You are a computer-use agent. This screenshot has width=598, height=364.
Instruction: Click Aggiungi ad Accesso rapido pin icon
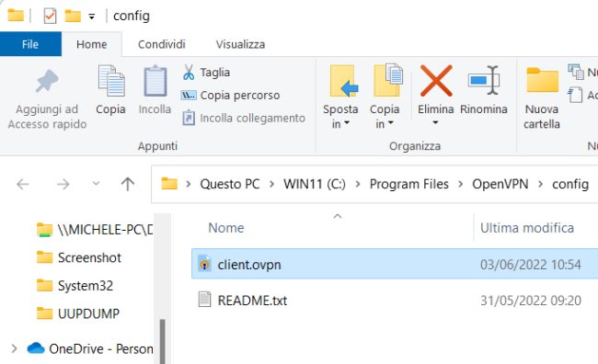point(47,81)
